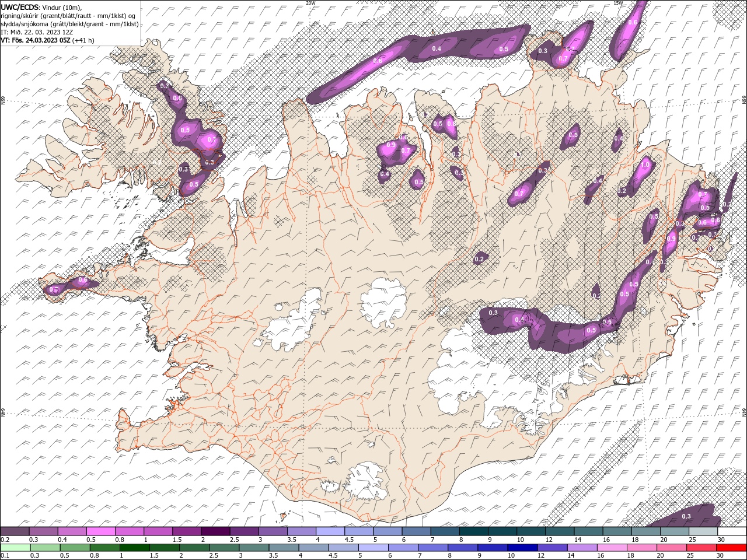Pick the deep blue swatch starting at 10, lower row
Image resolution: width=747 pixels, height=560 pixels.
[x=522, y=547]
